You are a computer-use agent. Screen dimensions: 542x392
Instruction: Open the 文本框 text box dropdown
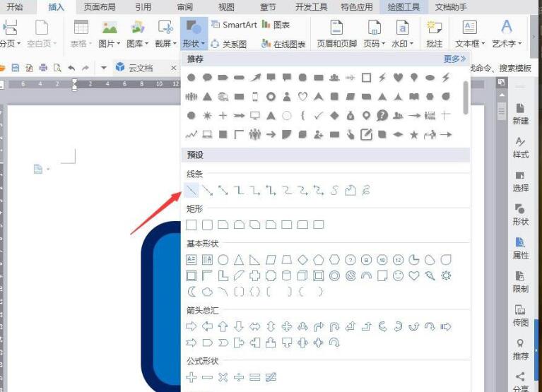pyautogui.click(x=470, y=33)
